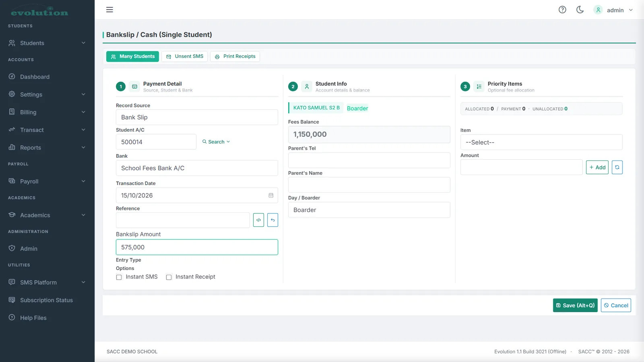Viewport: 644px width, 362px height.
Task: Open the Bank School Fees Bank A/C field
Action: [197, 168]
